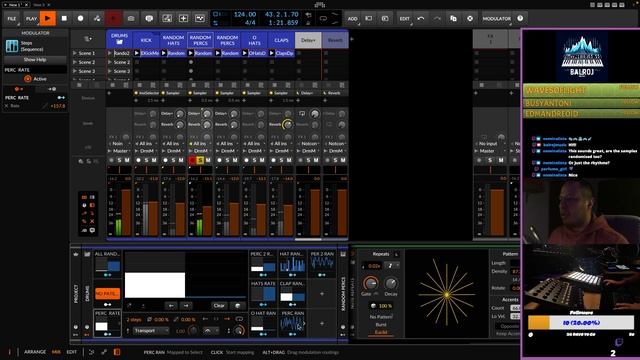Viewport: 640px width, 360px height.
Task: Switch to ARRANGE view
Action: click(35, 352)
